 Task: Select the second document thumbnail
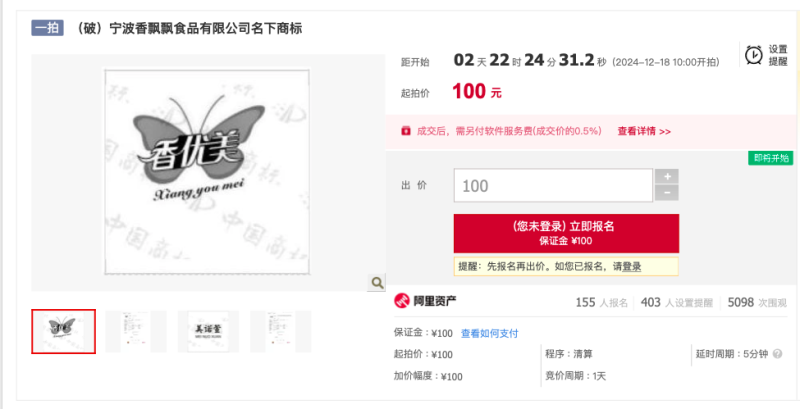pyautogui.click(x=136, y=331)
